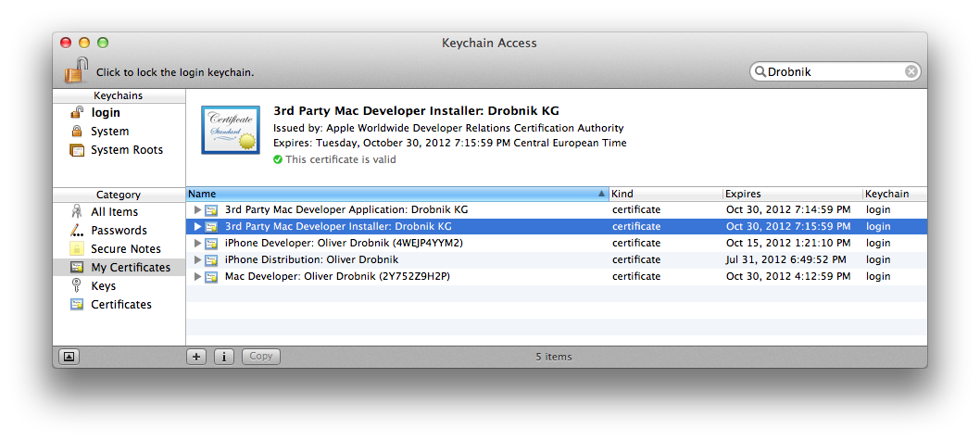Screen dimensions: 980x441
Task: Select iPhone Distribution: Oliver Drobnik certificate
Action: click(311, 259)
